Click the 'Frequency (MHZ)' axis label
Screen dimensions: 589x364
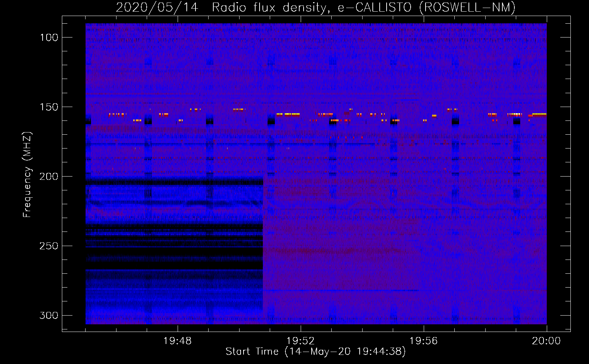click(x=27, y=175)
